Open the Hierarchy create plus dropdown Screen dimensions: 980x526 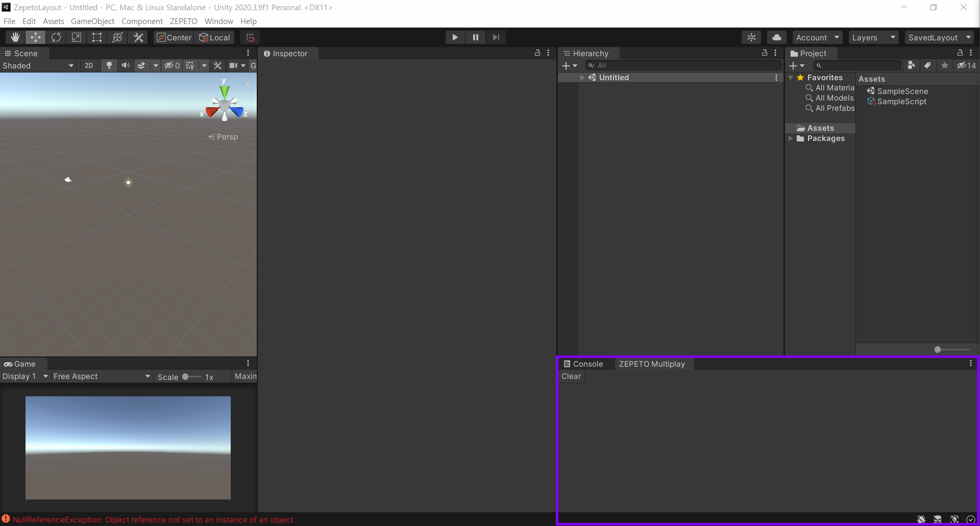(x=570, y=65)
